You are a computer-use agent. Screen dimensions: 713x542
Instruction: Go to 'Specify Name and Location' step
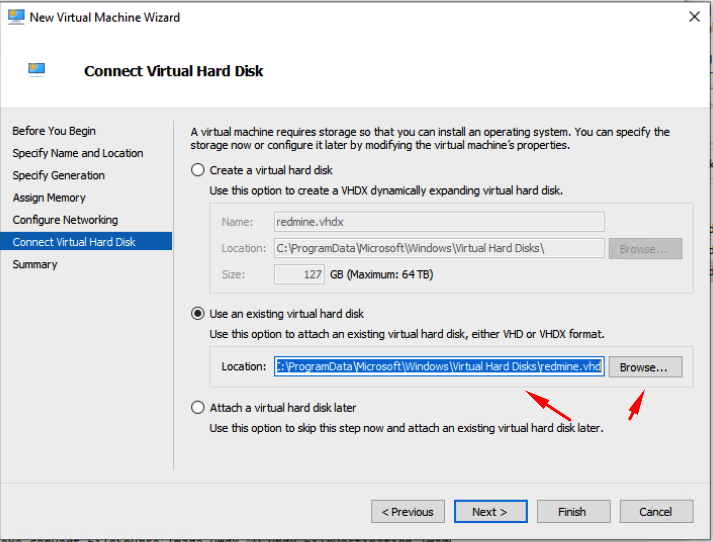pos(78,153)
